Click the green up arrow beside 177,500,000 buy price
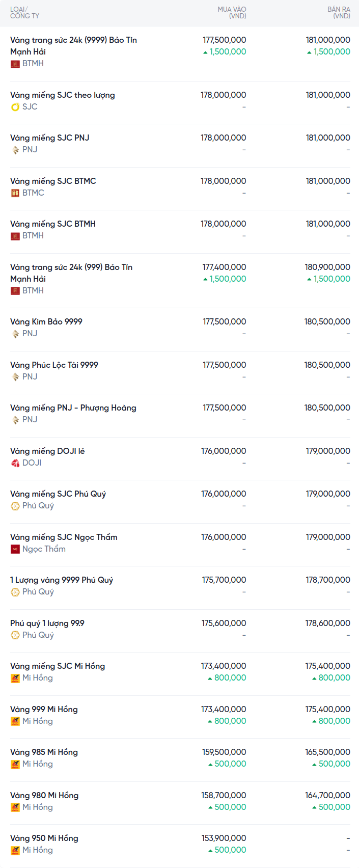This screenshot has height=868, width=359. coord(205,52)
